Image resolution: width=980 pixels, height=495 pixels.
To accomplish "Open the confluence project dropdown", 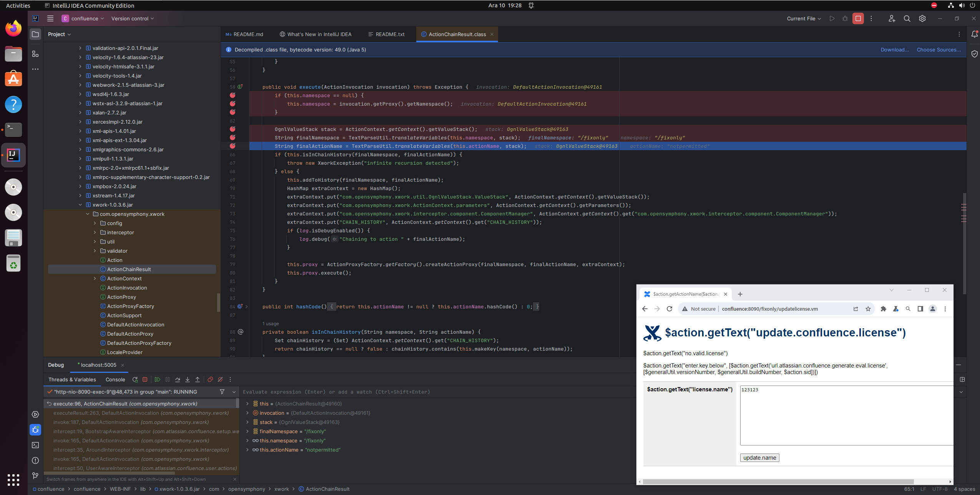I will 83,18.
